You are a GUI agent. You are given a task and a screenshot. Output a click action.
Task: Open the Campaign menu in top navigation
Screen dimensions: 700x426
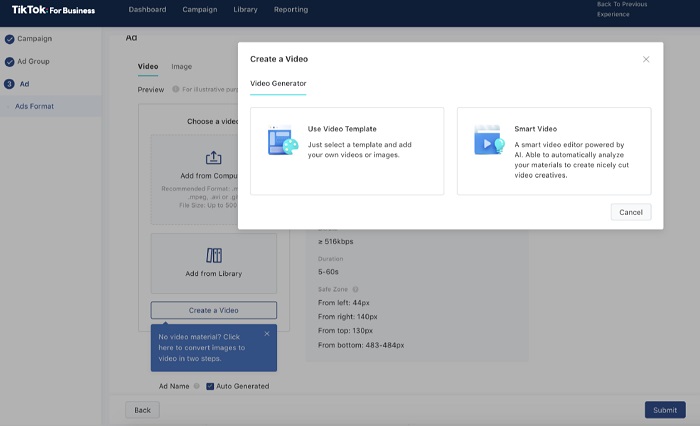pos(200,10)
